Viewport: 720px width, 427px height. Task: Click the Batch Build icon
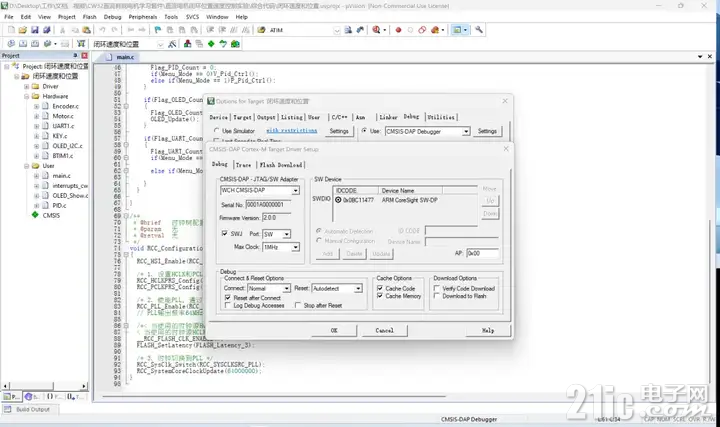click(x=47, y=44)
